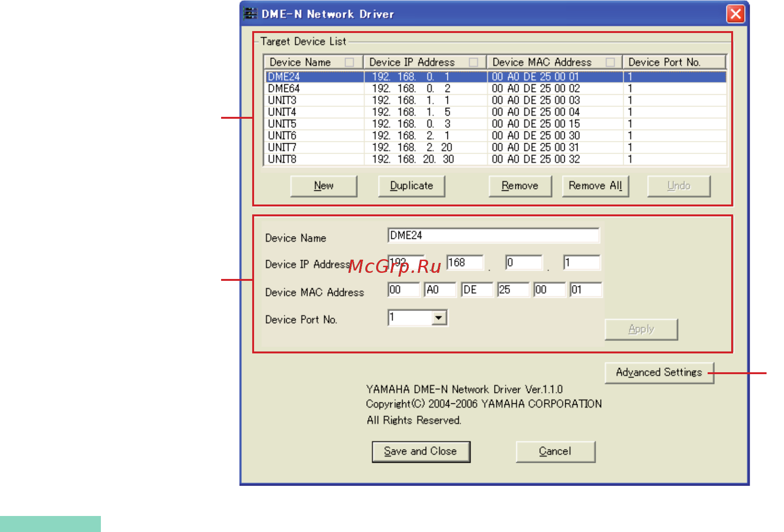Viewport: 784px width, 532px height.
Task: Select the DME24 row in device list
Action: pyautogui.click(x=495, y=76)
